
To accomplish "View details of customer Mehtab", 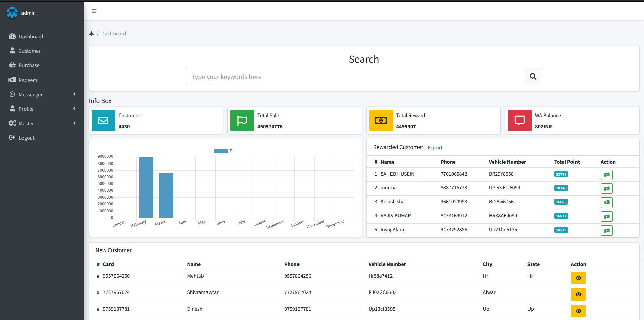I will click(578, 278).
